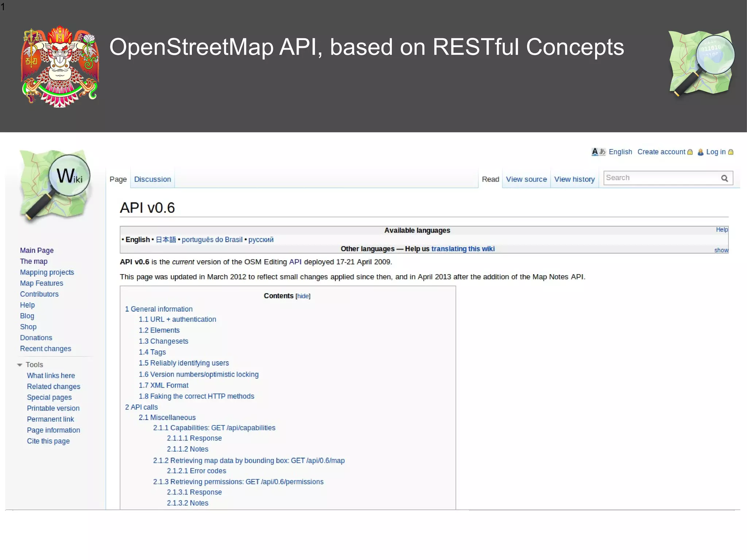
Task: Jump to 2.1.3.2 Notes entry
Action: [187, 503]
